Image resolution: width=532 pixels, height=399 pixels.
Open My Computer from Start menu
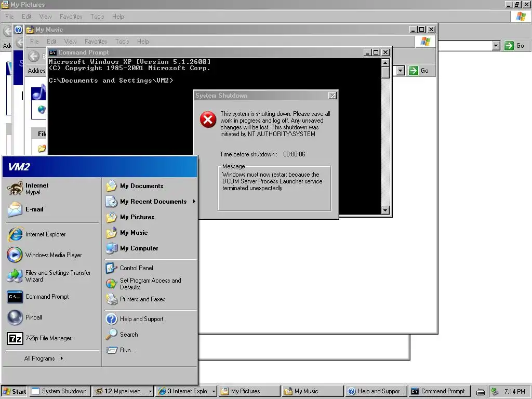(150, 248)
